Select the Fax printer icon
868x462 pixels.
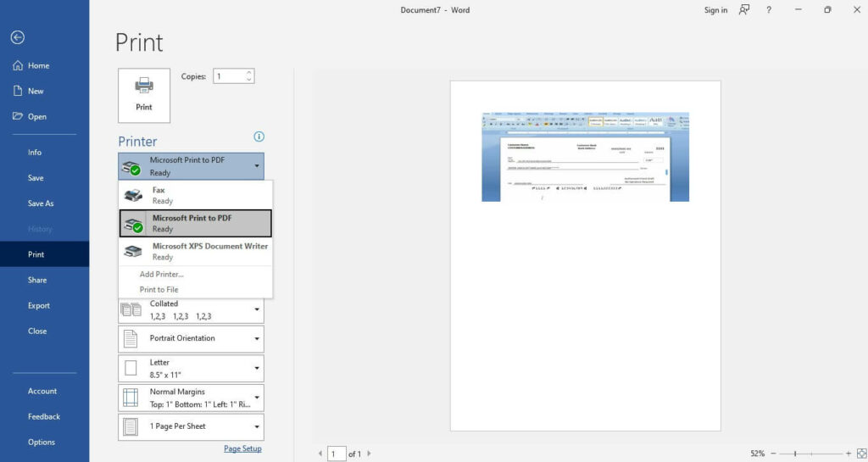click(x=133, y=195)
